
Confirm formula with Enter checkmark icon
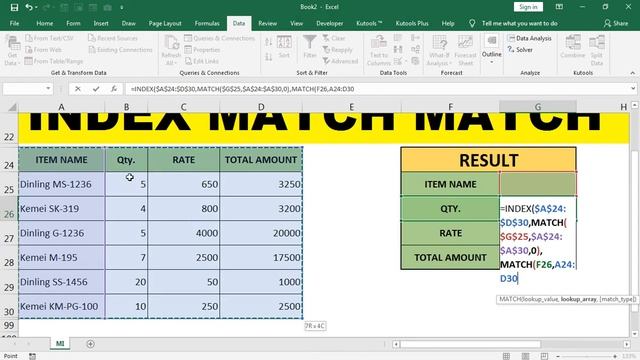(x=96, y=89)
